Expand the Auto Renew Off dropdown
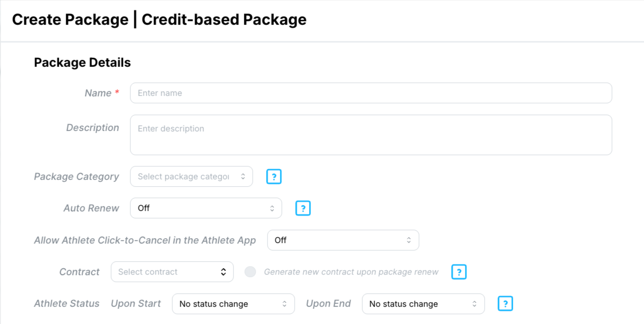The height and width of the screenshot is (324, 644). [x=206, y=208]
